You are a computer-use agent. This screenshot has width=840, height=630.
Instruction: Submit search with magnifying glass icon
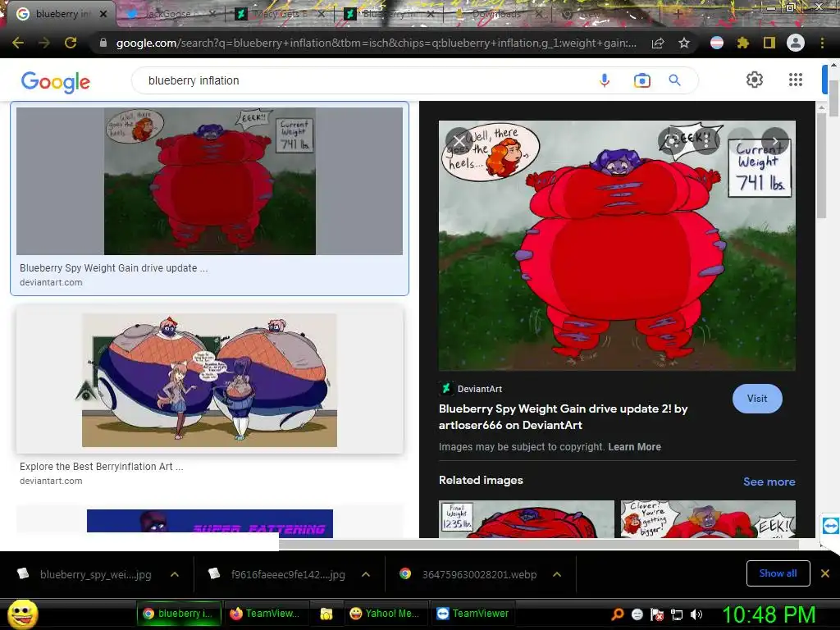click(674, 80)
